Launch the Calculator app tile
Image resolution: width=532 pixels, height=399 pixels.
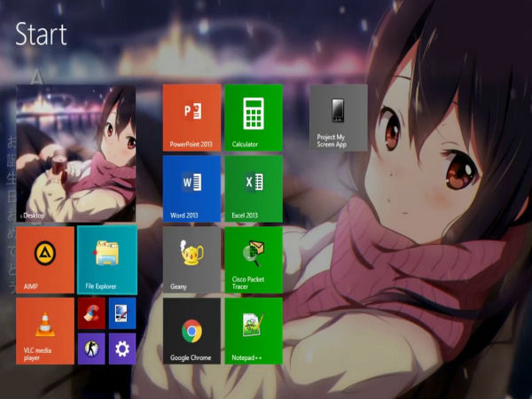[x=254, y=116]
